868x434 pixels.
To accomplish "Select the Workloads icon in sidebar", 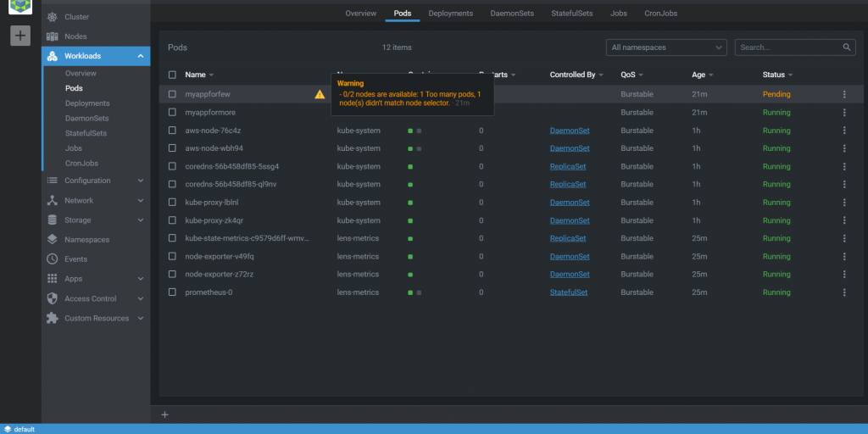I will point(52,56).
